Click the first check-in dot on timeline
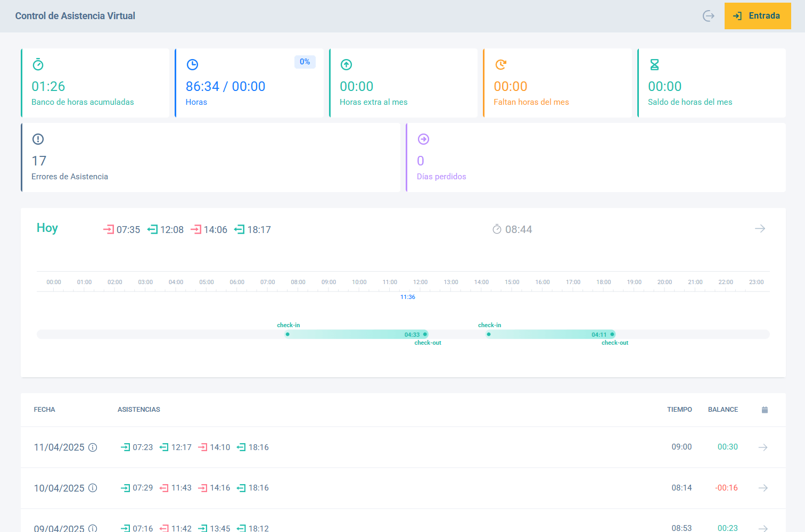Image resolution: width=805 pixels, height=532 pixels. click(x=287, y=335)
